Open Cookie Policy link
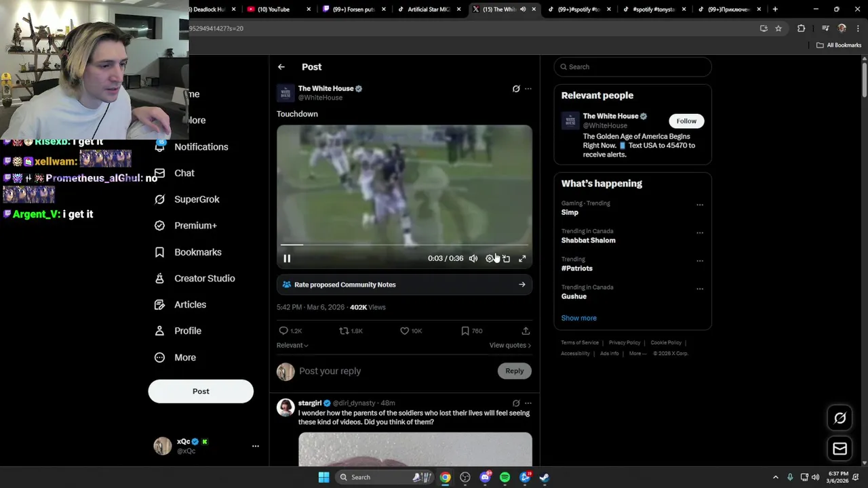 coord(666,343)
